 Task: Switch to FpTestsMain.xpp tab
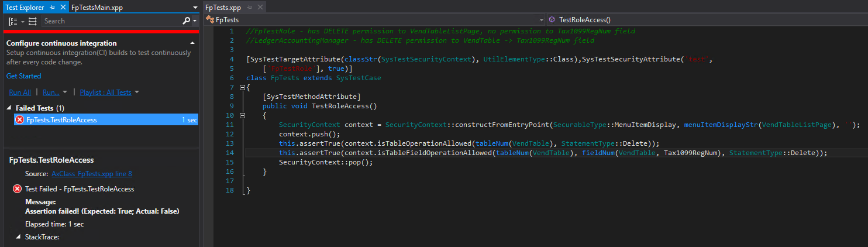tap(97, 8)
